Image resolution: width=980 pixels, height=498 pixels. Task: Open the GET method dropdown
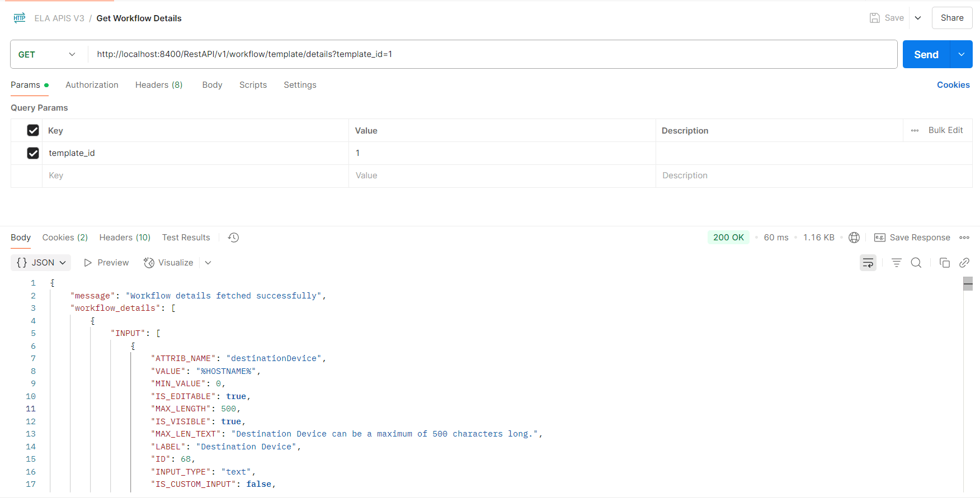[48, 54]
